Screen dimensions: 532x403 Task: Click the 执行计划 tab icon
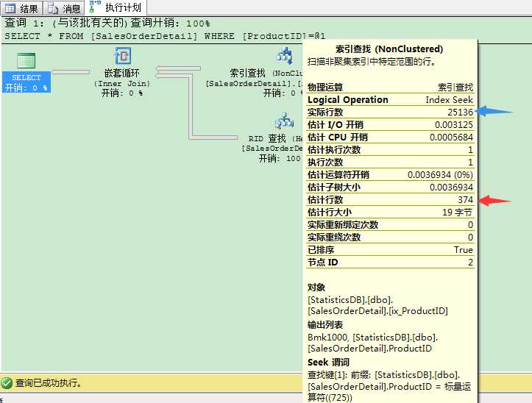tap(95, 6)
